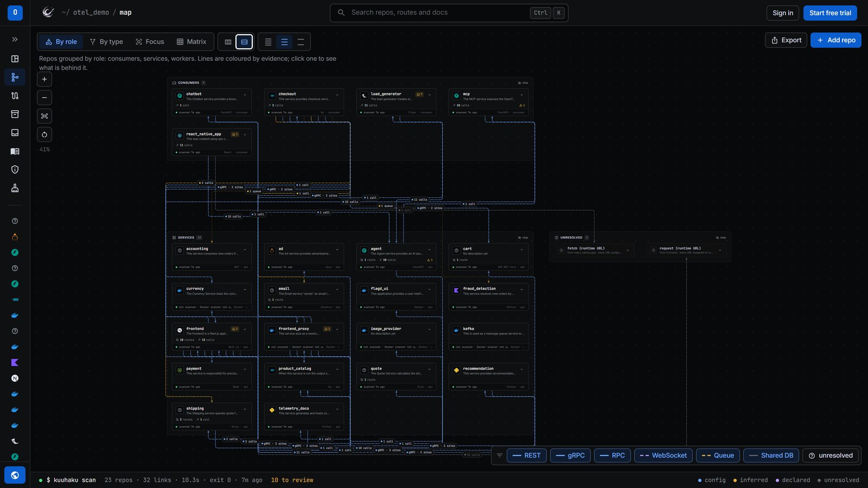Viewport: 868px width, 488px height.
Task: Click the kuuhaku logo in header
Action: [x=48, y=12]
